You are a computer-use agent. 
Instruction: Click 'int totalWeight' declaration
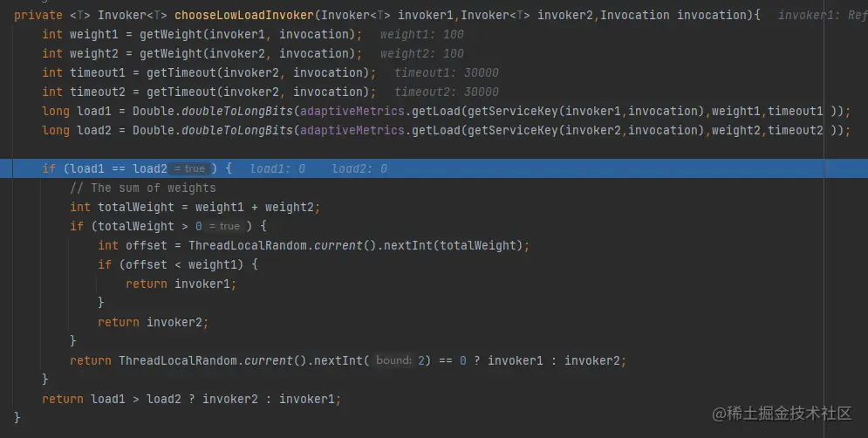(x=122, y=207)
